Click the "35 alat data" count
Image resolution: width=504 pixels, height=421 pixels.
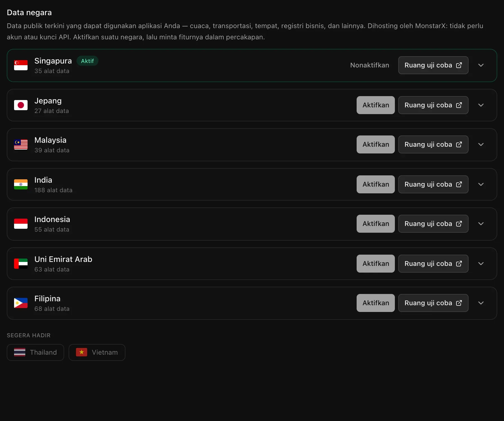click(52, 71)
